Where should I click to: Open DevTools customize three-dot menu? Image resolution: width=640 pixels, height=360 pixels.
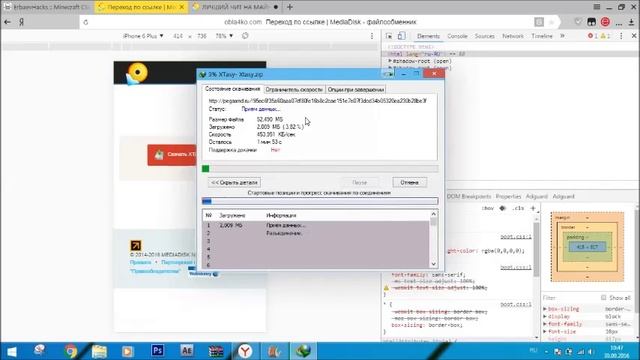[x=621, y=36]
